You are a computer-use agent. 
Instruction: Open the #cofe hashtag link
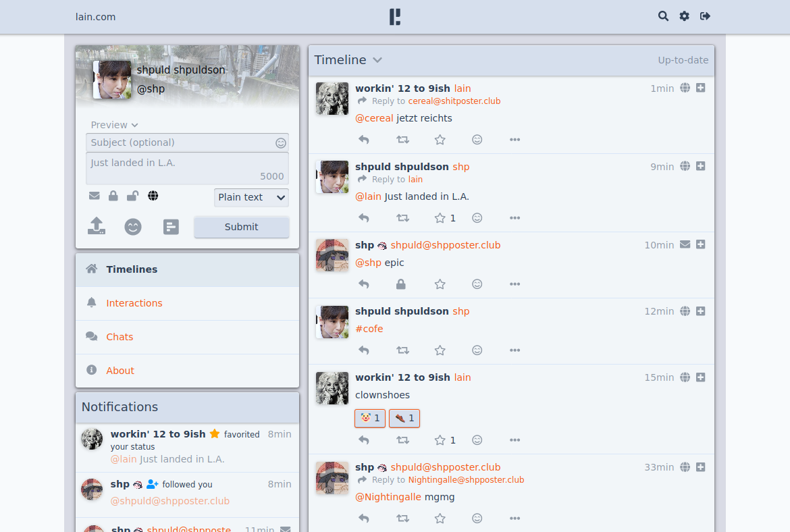369,329
